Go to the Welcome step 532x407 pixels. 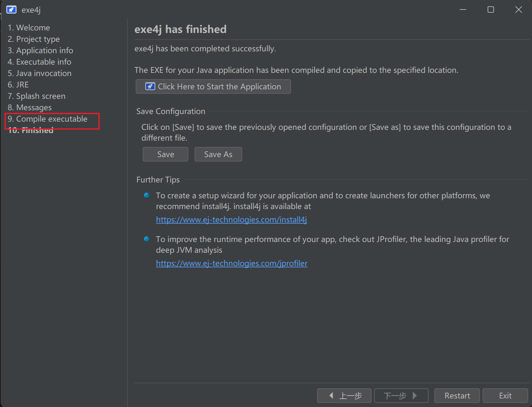[29, 28]
